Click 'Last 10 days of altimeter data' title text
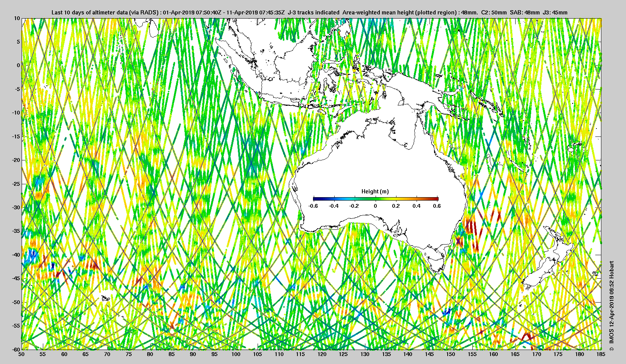Screen dimensions: 626x364 coord(90,13)
